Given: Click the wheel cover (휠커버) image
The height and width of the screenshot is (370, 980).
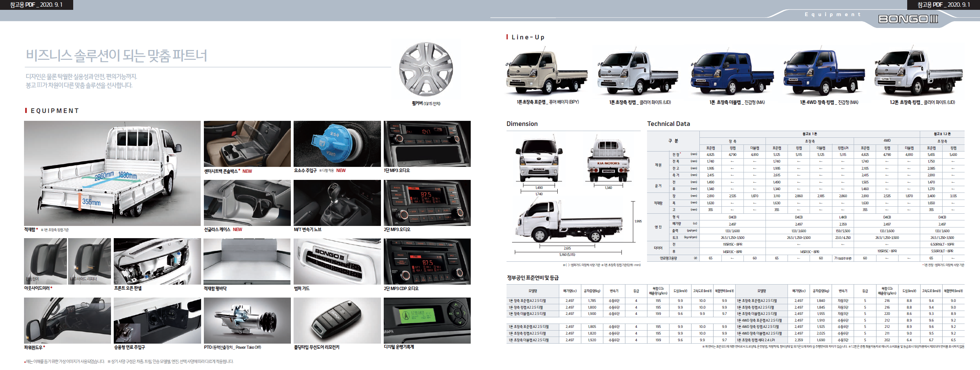Looking at the screenshot, I should [426, 69].
